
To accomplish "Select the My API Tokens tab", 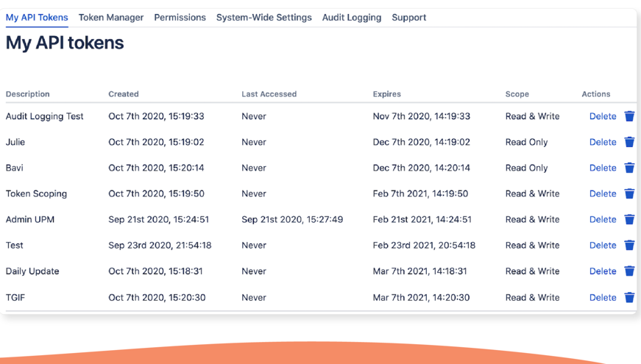I will [37, 18].
